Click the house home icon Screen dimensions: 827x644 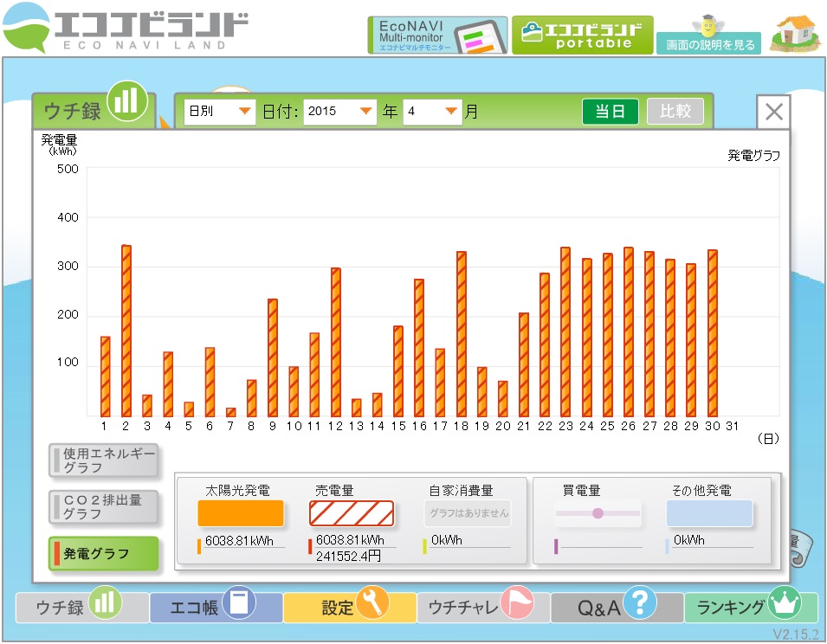[x=795, y=33]
